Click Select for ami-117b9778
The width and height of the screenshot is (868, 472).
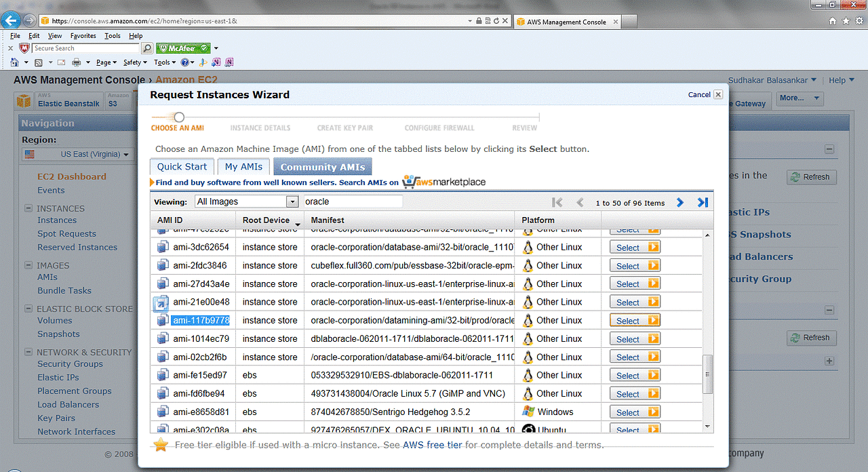[635, 321]
